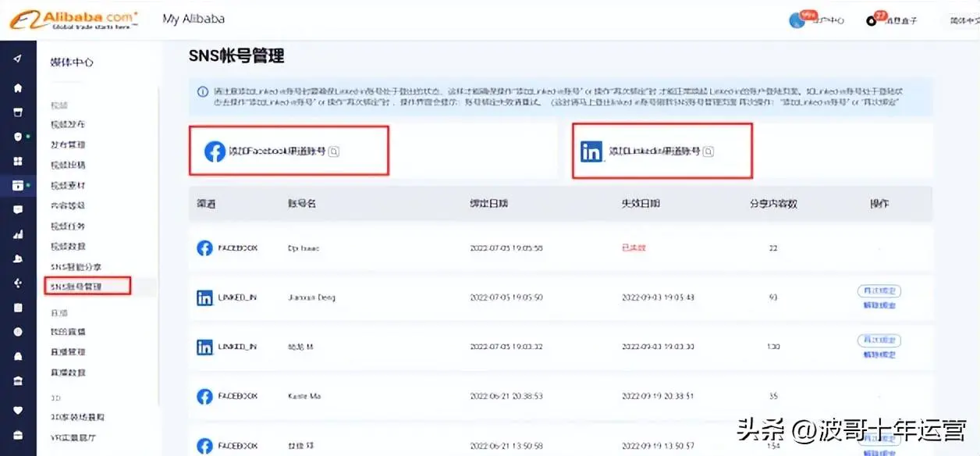980x456 pixels.
Task: Click 添加LinkedIn渠道账号 link text
Action: point(654,151)
